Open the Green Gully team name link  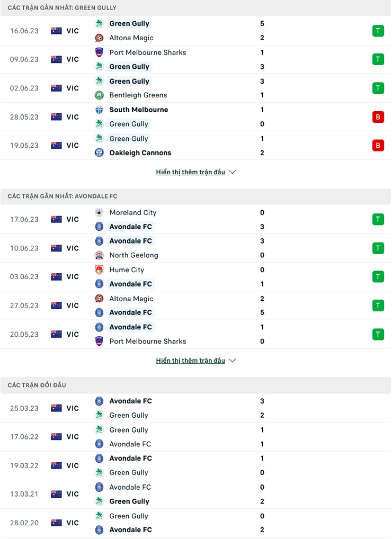pos(129,23)
